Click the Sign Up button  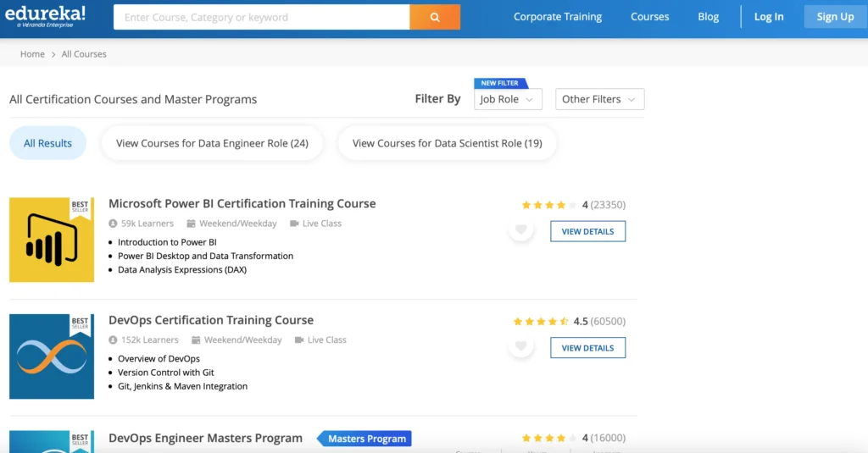point(835,17)
